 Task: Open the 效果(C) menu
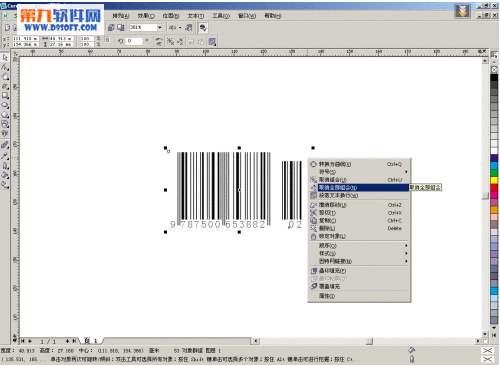tap(146, 16)
